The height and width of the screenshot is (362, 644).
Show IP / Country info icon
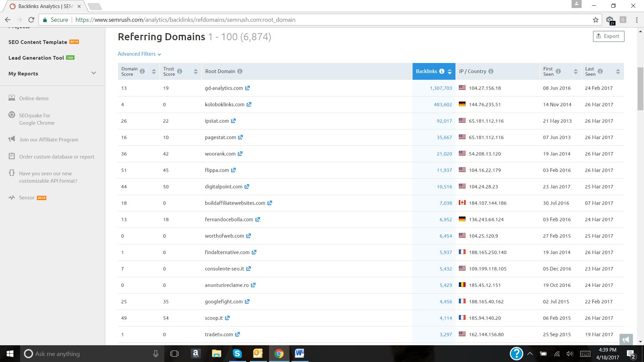point(491,71)
